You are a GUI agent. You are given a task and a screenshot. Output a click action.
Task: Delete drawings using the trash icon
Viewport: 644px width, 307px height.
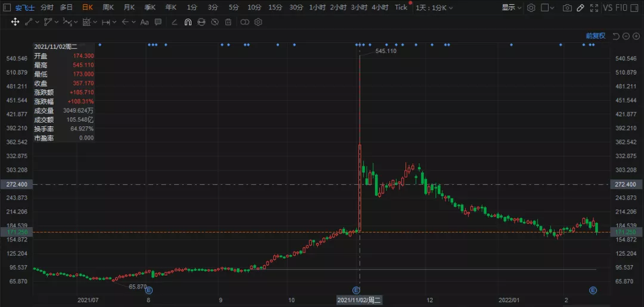point(228,22)
